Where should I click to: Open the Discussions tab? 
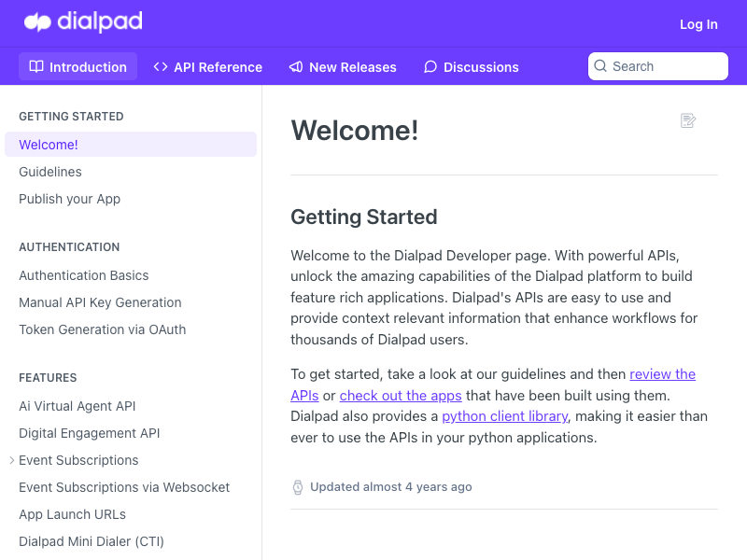click(x=472, y=66)
